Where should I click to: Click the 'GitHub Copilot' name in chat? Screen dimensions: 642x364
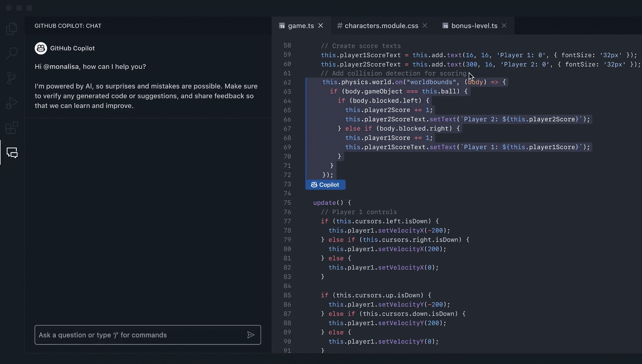72,48
